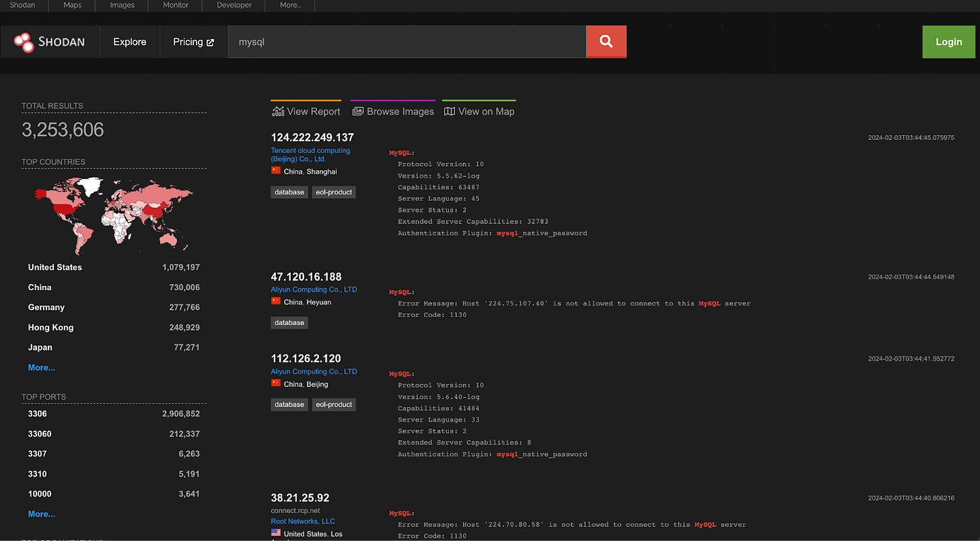Click timestamp 2024-02-03T03:44:44.549148
Image resolution: width=980 pixels, height=541 pixels.
pyautogui.click(x=911, y=277)
